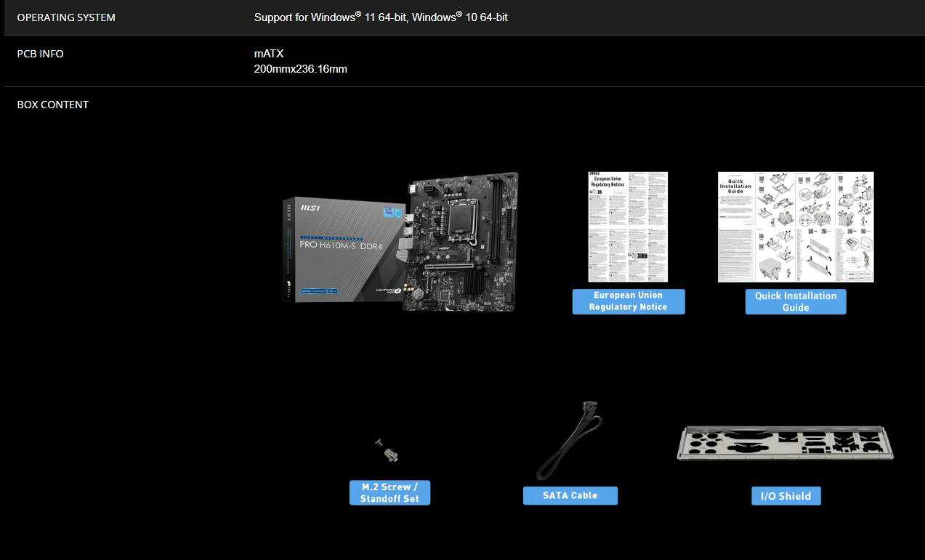Click the black SATA cable image
The image size is (925, 560).
570,440
